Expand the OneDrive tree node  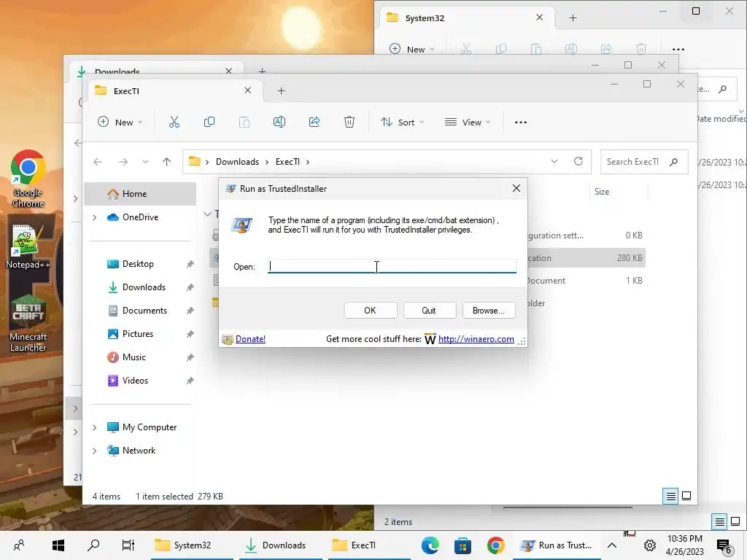tap(94, 217)
